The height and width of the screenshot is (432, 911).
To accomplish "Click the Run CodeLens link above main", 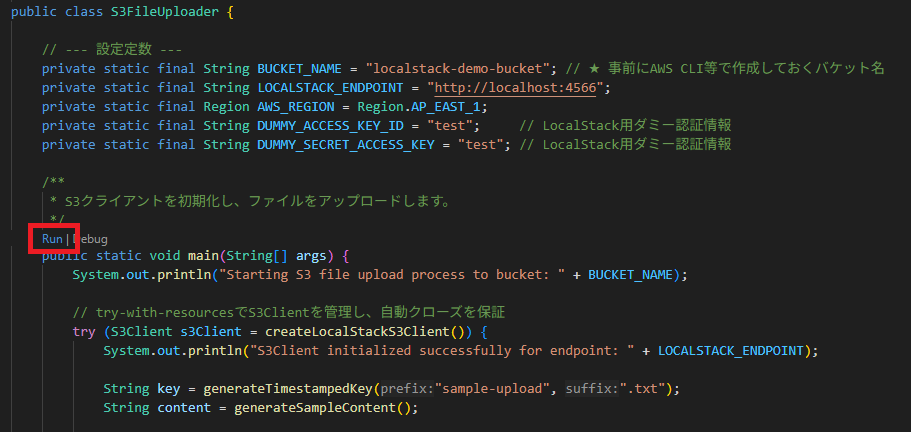I will tap(52, 239).
